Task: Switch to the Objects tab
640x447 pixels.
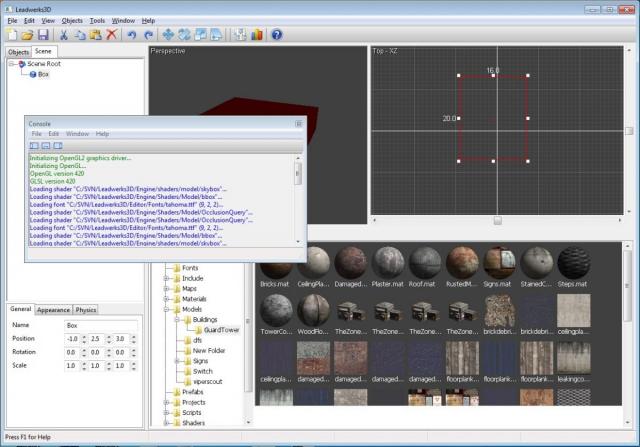Action: 18,51
